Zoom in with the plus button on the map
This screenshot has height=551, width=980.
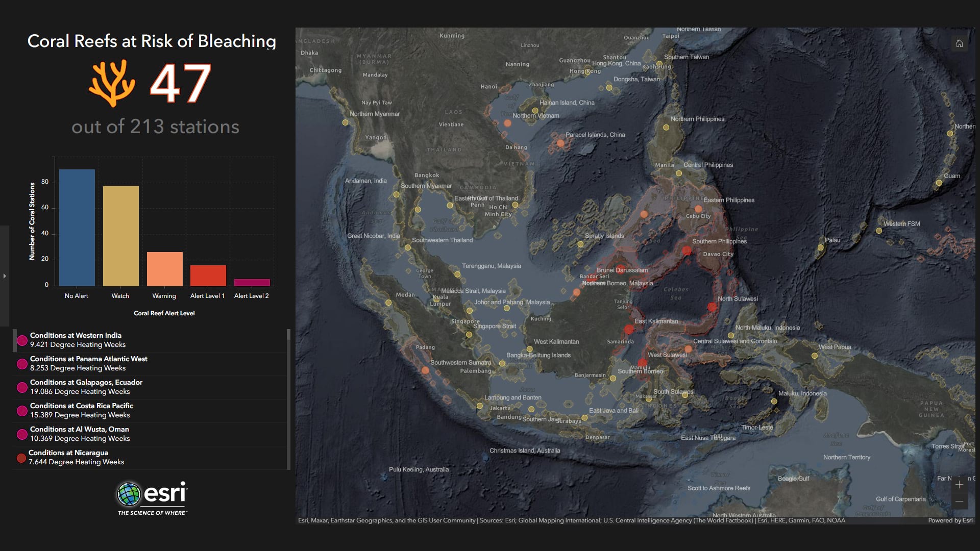960,484
